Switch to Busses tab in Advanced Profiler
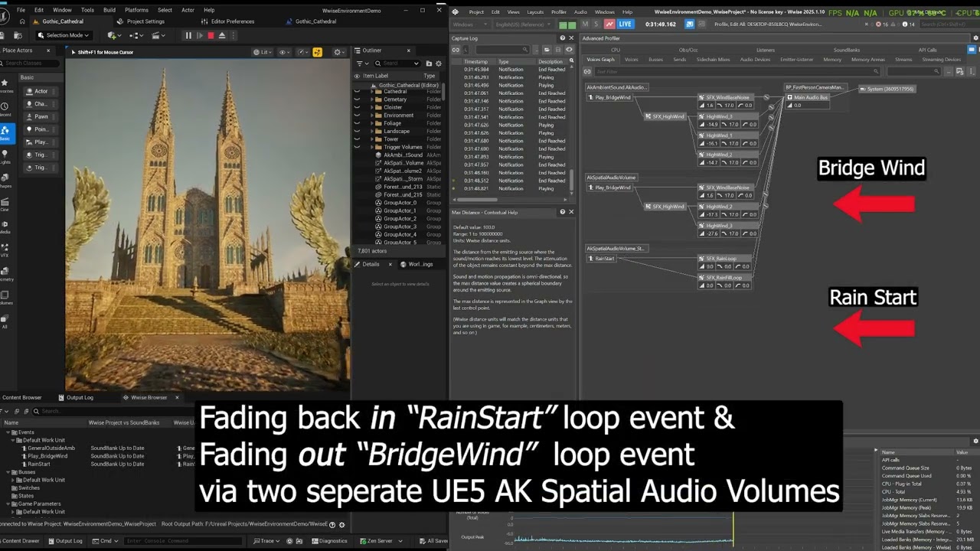Viewport: 980px width, 551px height. tap(655, 60)
